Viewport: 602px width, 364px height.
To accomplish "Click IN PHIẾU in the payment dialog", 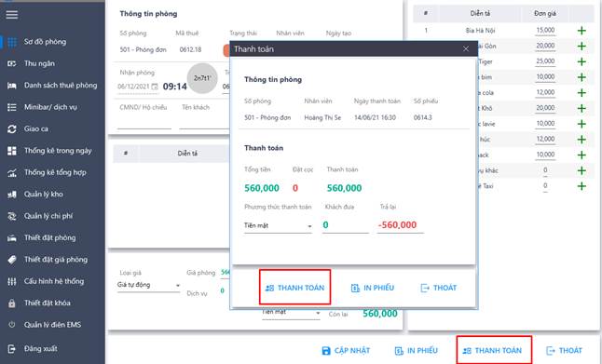I will coord(373,288).
